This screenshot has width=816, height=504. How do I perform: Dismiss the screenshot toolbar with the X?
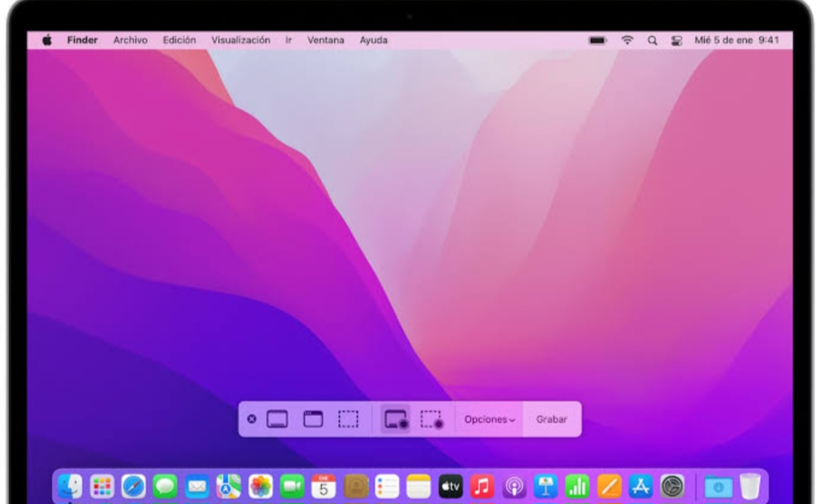(252, 419)
